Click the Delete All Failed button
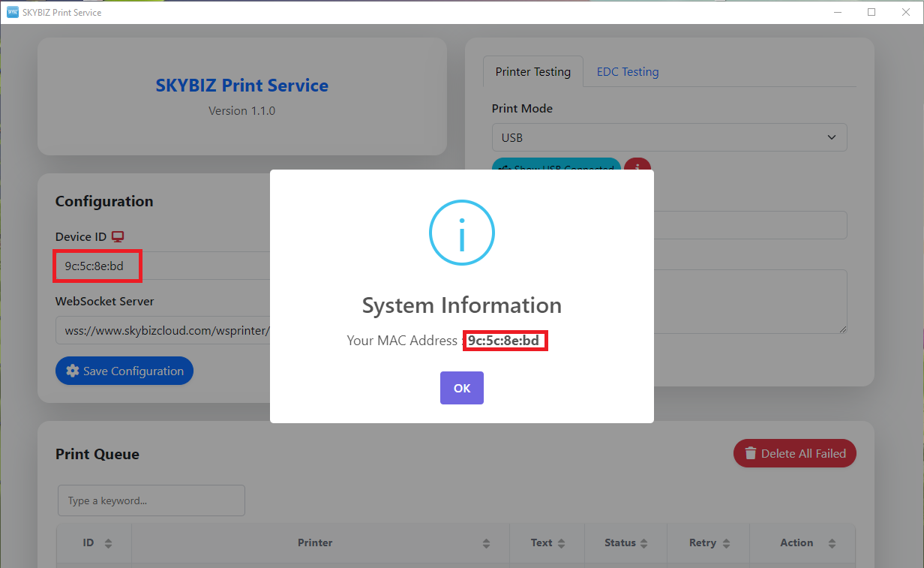 pos(794,453)
